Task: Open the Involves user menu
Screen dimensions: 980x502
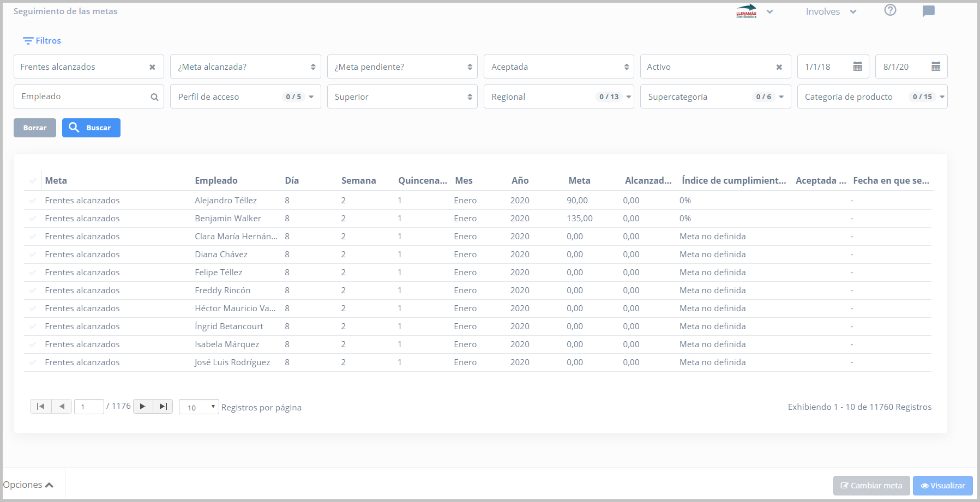Action: tap(831, 12)
